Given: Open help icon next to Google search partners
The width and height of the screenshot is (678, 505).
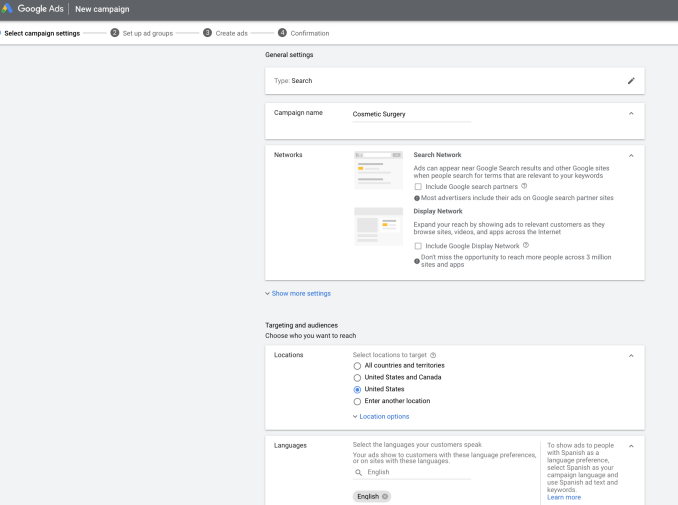Looking at the screenshot, I should [x=524, y=186].
